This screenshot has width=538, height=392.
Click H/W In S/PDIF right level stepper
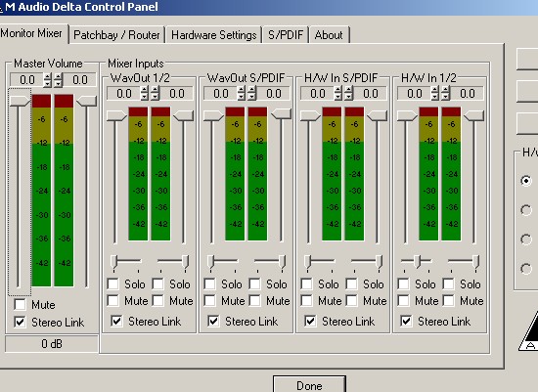tap(348, 94)
